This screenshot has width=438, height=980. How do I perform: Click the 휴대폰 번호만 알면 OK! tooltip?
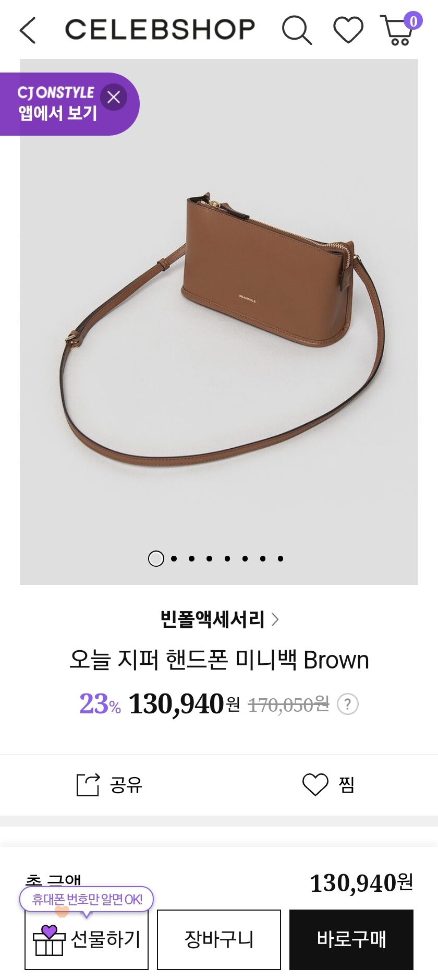click(x=87, y=900)
